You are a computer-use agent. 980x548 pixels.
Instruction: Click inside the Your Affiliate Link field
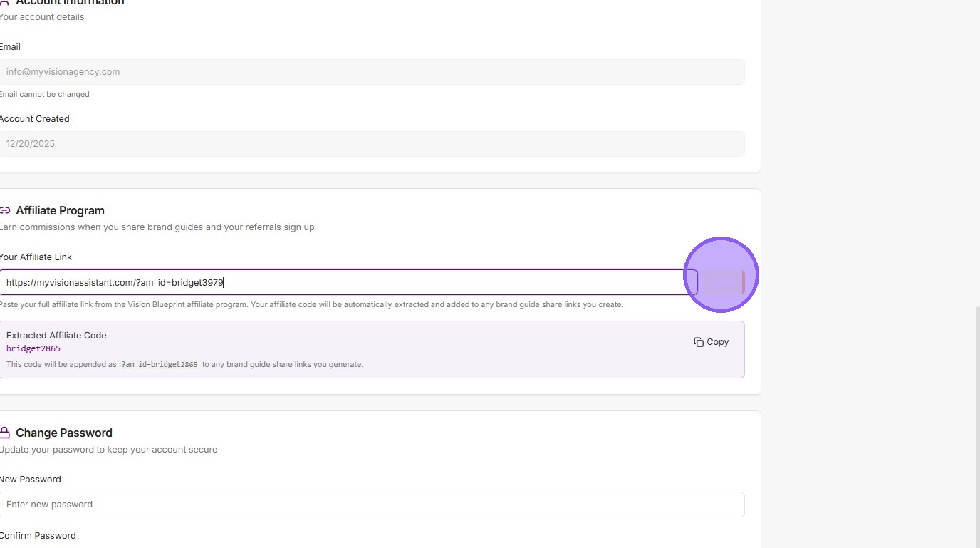[x=348, y=282]
